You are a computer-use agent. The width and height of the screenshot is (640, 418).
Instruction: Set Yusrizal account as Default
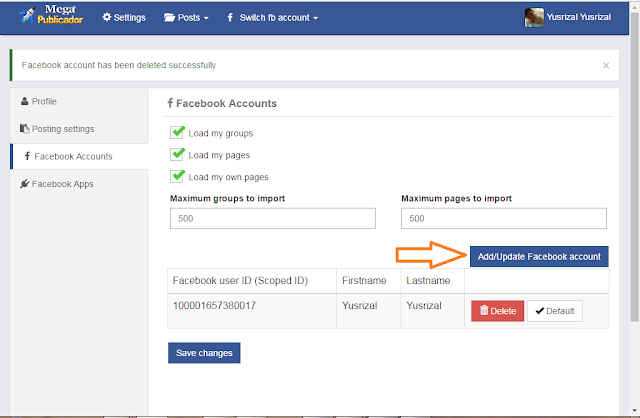point(555,311)
